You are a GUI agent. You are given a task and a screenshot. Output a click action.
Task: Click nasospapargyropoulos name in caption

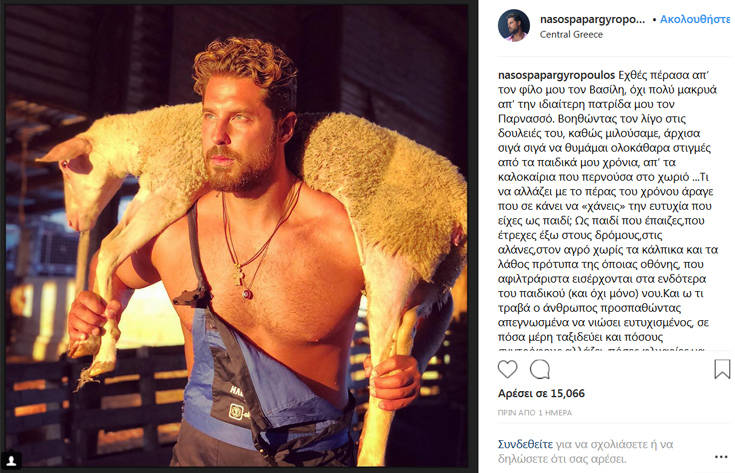click(556, 75)
